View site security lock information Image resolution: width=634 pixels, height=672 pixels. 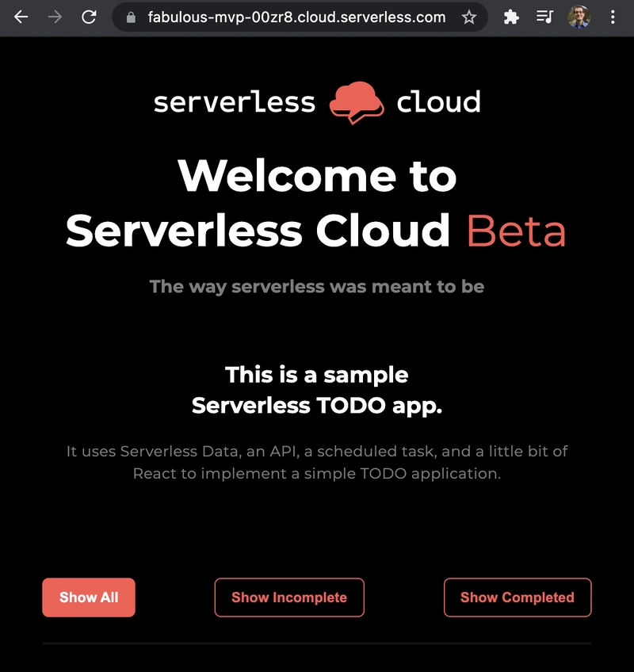[131, 17]
